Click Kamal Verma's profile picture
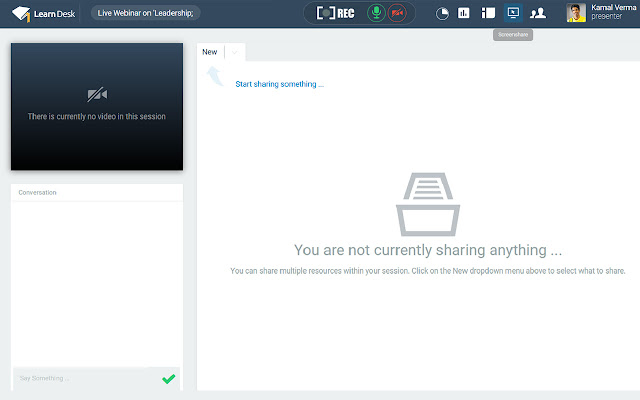 click(x=576, y=13)
